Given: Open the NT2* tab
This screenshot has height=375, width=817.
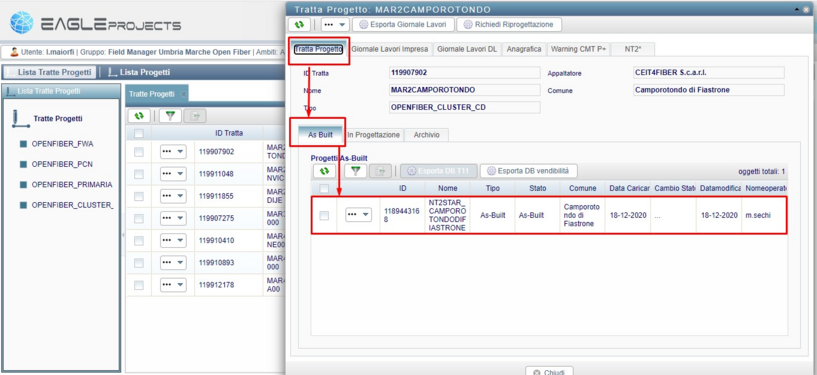Looking at the screenshot, I should coord(633,49).
